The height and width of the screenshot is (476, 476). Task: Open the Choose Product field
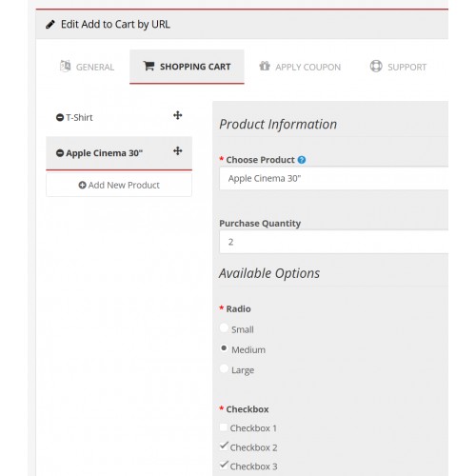(x=334, y=178)
